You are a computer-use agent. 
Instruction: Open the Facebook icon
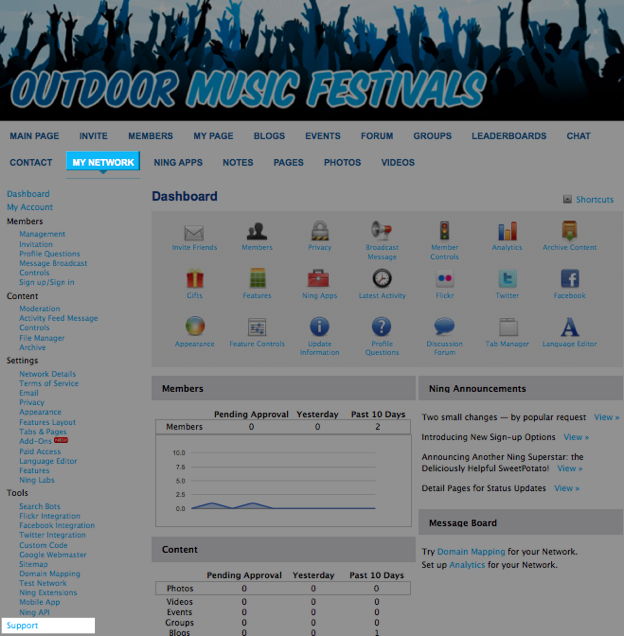coord(570,279)
